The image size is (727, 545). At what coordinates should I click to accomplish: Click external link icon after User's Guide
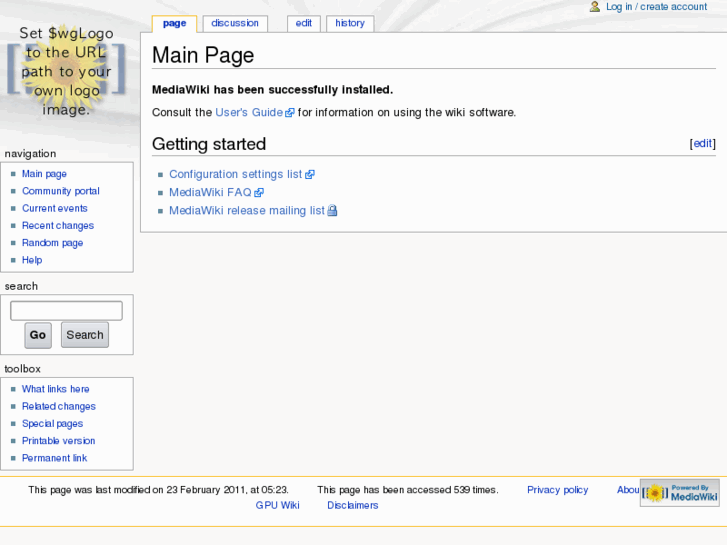[290, 113]
